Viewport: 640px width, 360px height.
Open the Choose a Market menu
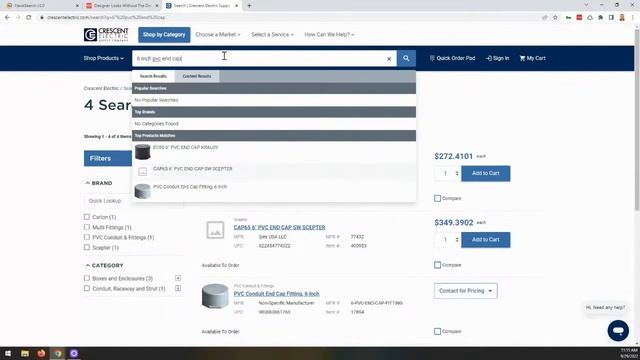[218, 35]
